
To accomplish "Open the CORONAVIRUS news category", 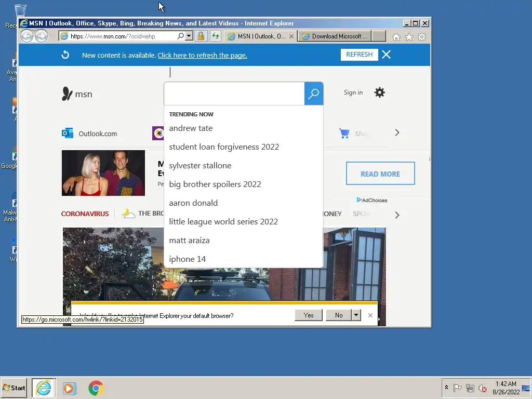I will tap(85, 214).
